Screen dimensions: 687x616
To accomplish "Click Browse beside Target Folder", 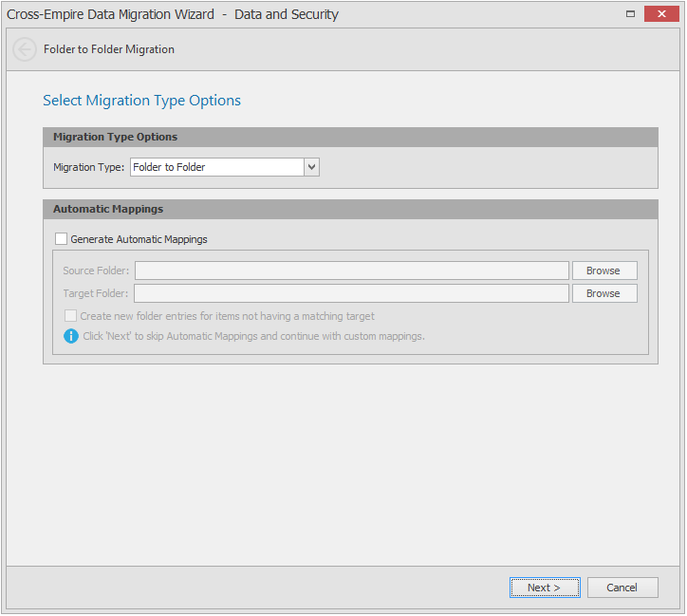I will (604, 293).
